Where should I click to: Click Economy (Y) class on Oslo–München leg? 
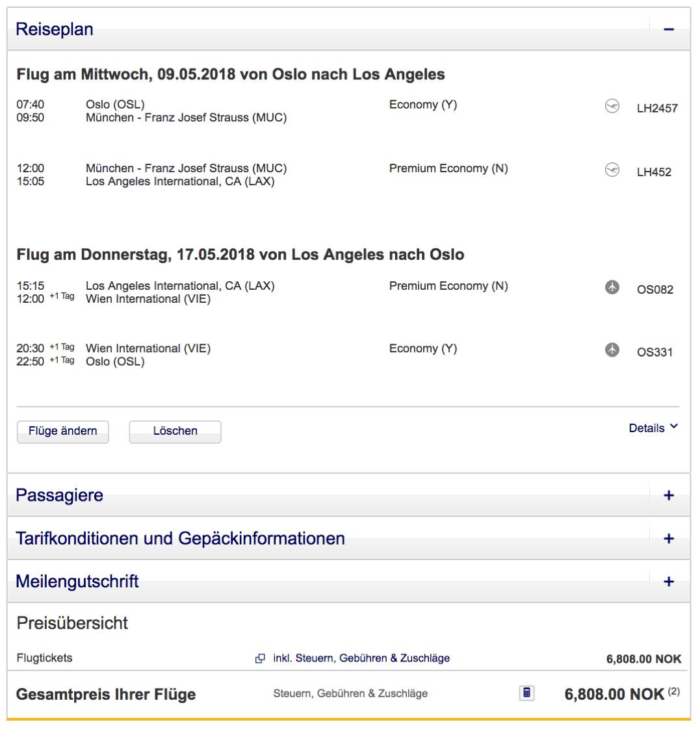click(x=423, y=105)
